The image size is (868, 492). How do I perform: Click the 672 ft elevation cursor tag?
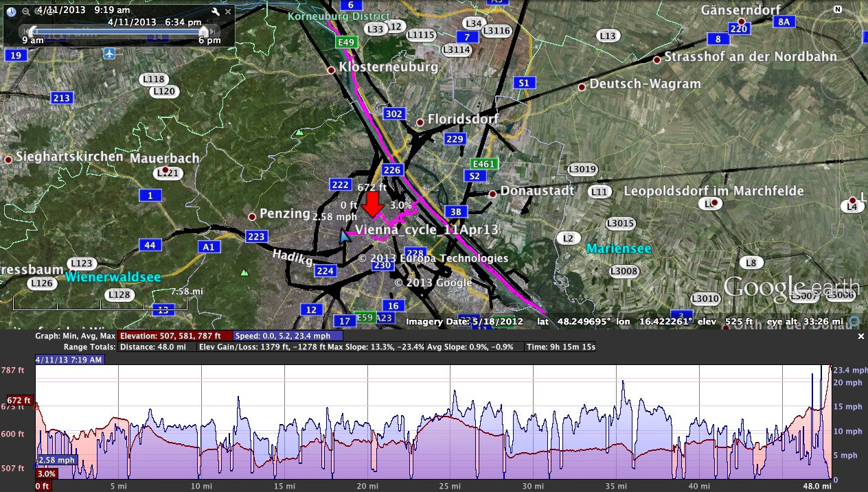pos(19,400)
